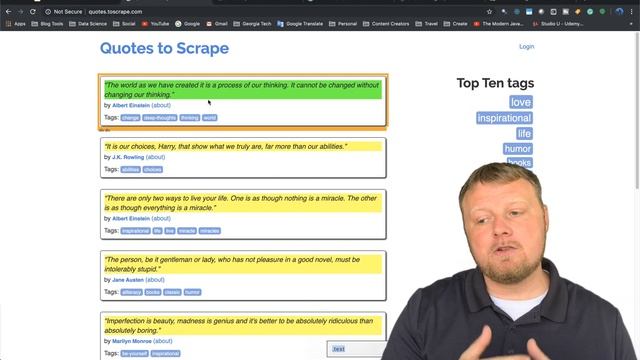This screenshot has height=360, width=640.
Task: Open the life tag in Top Ten tags
Action: pos(524,133)
